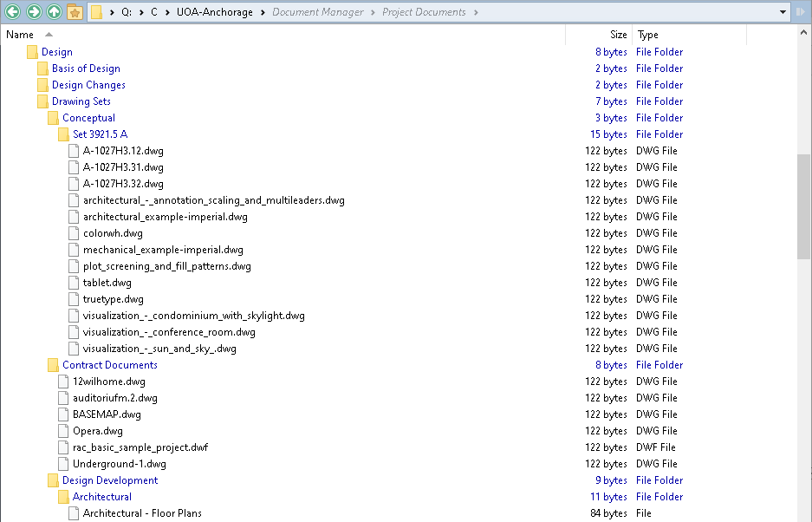The image size is (812, 522).
Task: Select the Design folder icon
Action: 31,51
